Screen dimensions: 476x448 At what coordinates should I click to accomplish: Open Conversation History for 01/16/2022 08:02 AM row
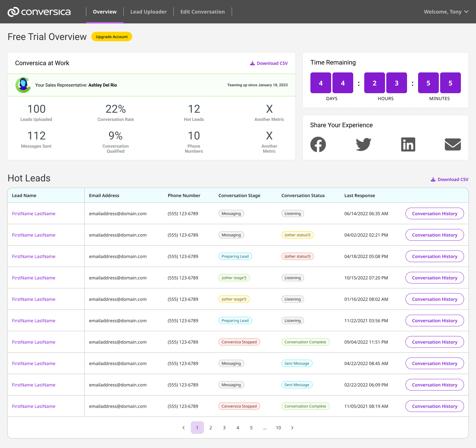tap(434, 299)
